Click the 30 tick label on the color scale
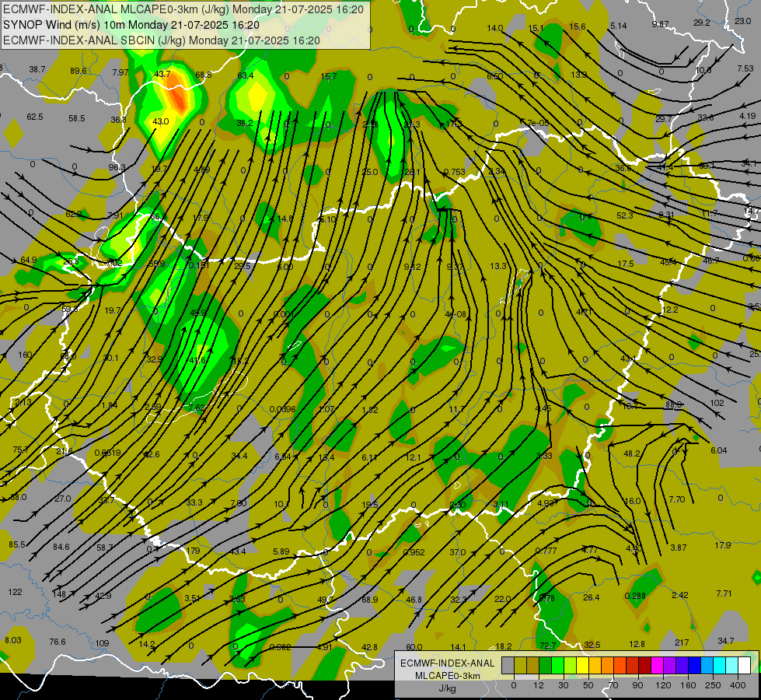The image size is (761, 700). tap(564, 685)
